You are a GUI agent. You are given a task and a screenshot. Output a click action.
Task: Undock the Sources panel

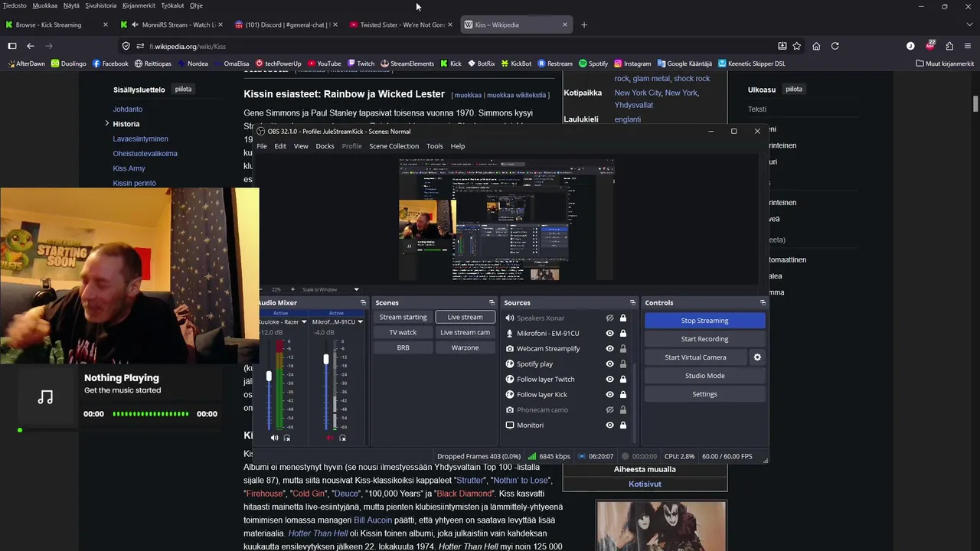pos(632,303)
